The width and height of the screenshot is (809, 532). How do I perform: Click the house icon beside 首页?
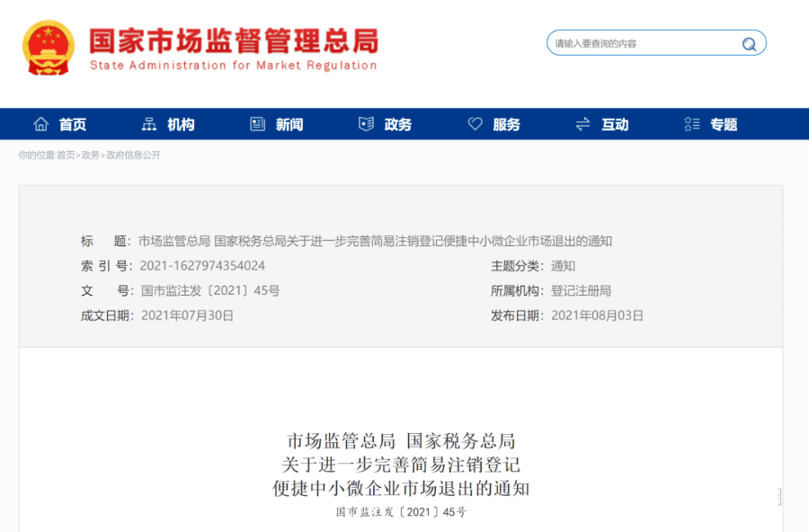pyautogui.click(x=40, y=124)
